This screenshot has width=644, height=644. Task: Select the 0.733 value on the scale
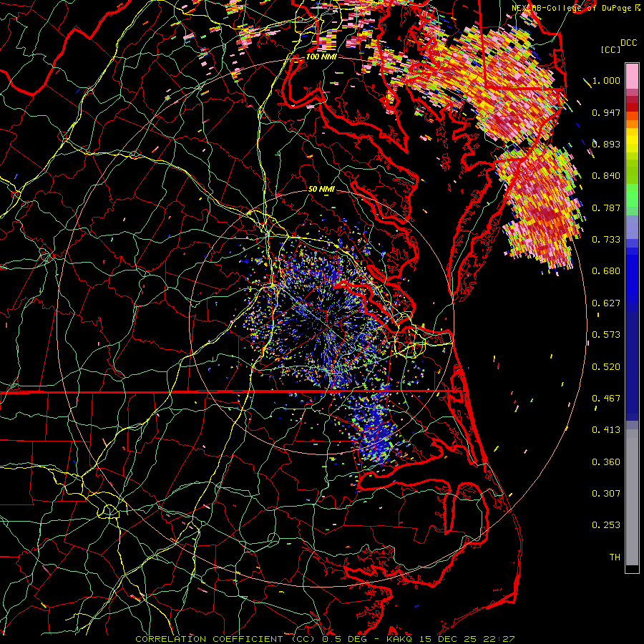(606, 240)
